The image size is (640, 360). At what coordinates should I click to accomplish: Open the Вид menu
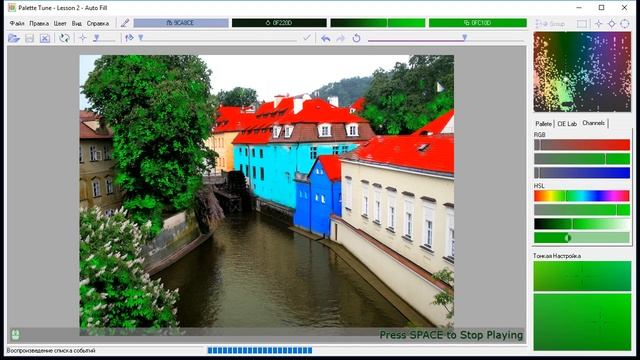coord(77,23)
